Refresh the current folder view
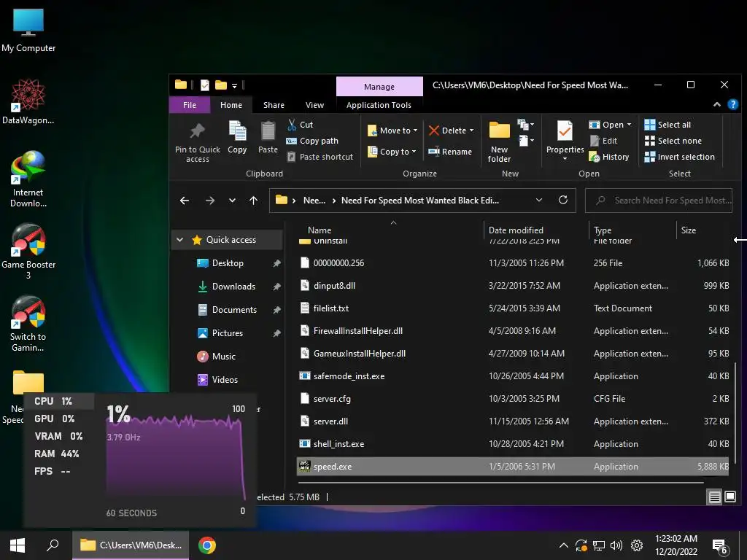The width and height of the screenshot is (747, 560). 563,200
